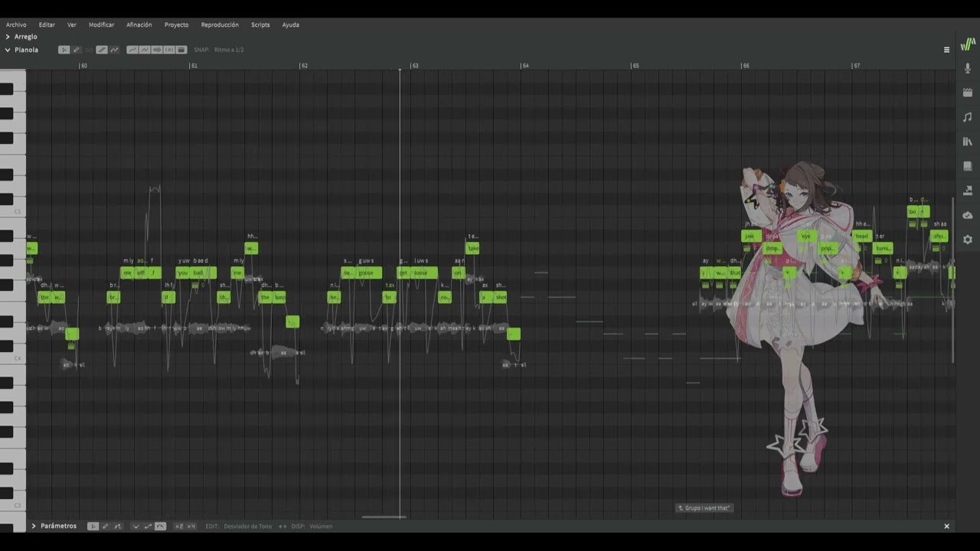Open the render export side panel
This screenshot has height=551, width=980.
pos(968,191)
